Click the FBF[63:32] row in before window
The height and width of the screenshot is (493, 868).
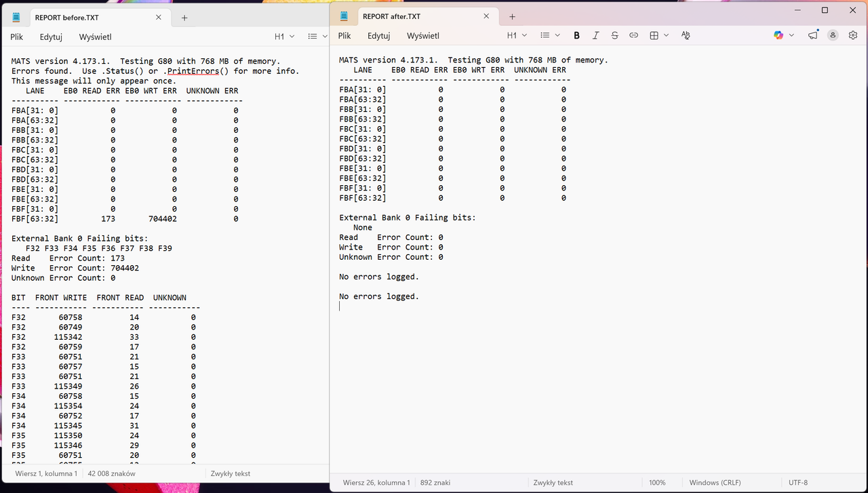point(125,219)
